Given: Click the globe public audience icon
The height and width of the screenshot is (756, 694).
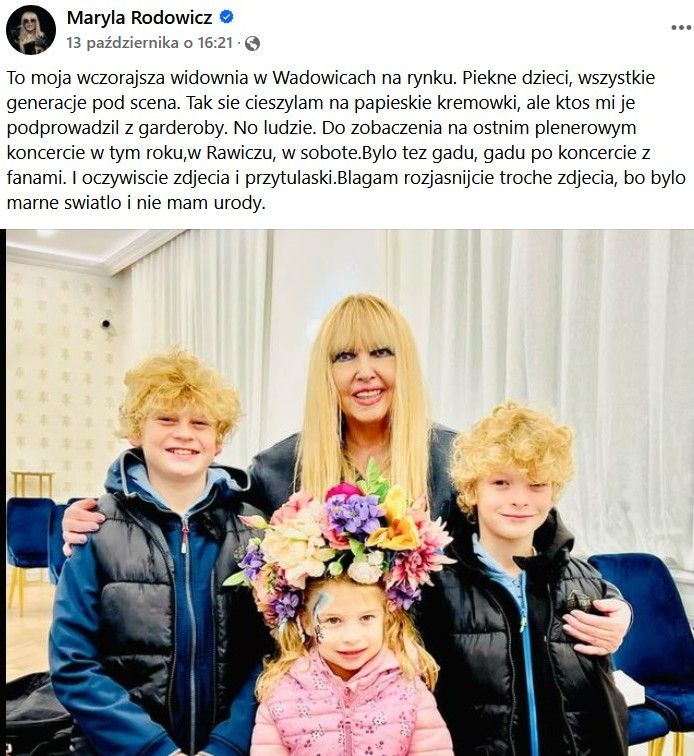Looking at the screenshot, I should tap(253, 44).
